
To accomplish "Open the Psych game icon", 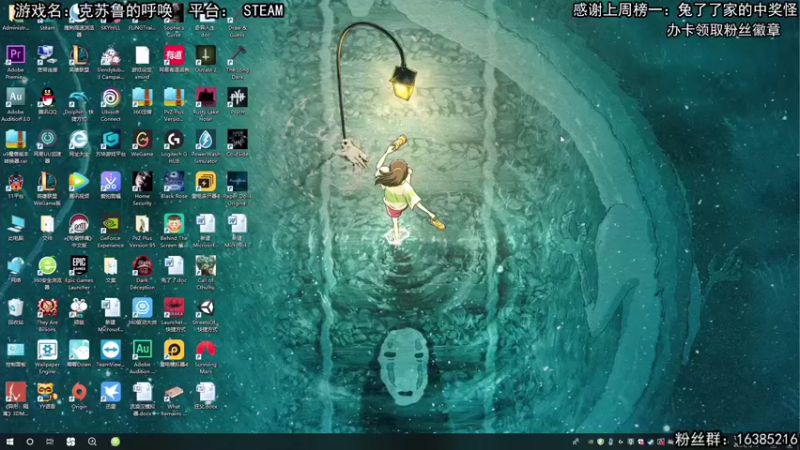I will [237, 97].
